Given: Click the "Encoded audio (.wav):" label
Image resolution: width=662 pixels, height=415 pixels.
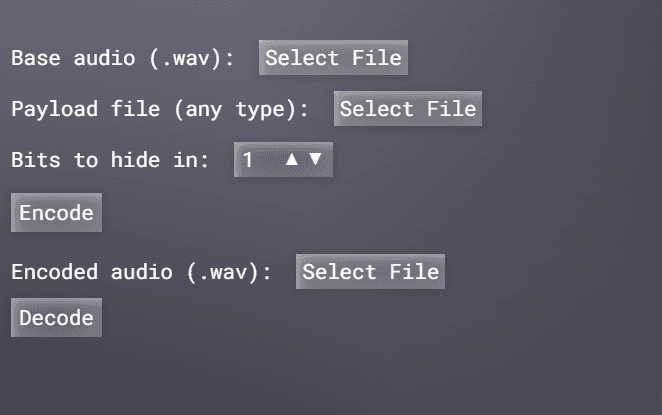Looking at the screenshot, I should [141, 272].
